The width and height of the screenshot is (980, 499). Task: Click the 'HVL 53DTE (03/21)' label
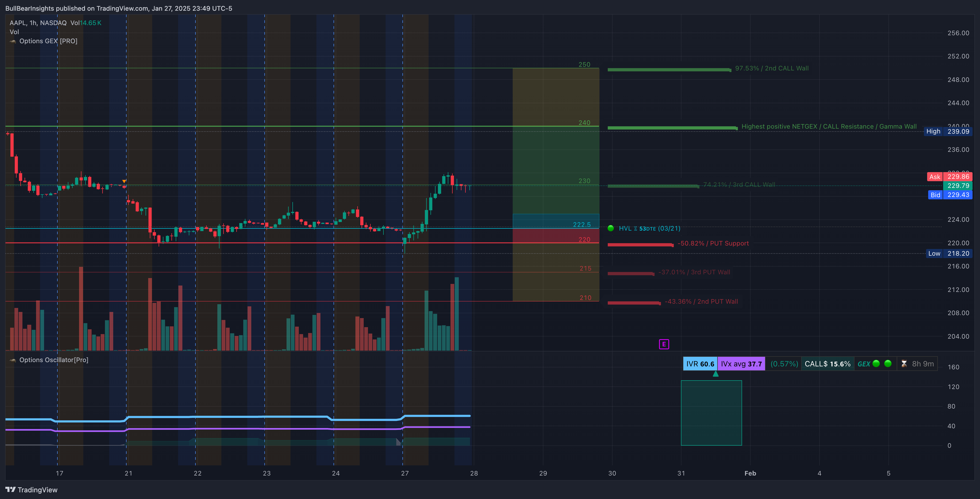coord(649,228)
